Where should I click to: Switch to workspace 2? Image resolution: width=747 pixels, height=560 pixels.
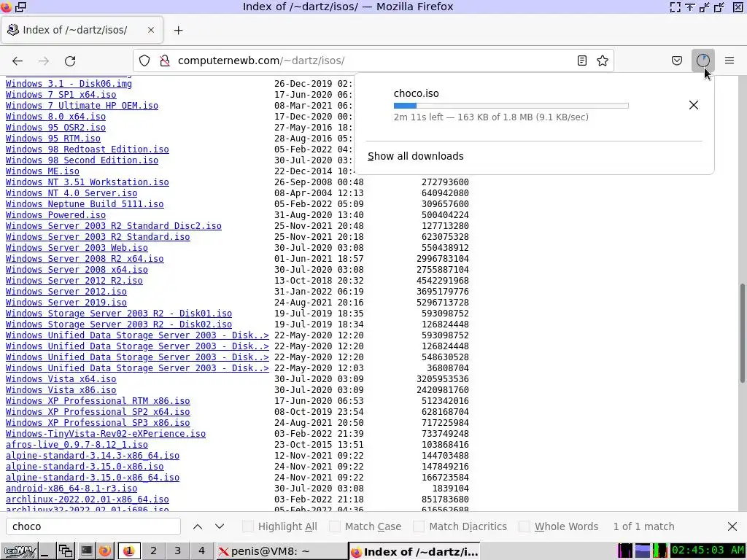pyautogui.click(x=153, y=551)
